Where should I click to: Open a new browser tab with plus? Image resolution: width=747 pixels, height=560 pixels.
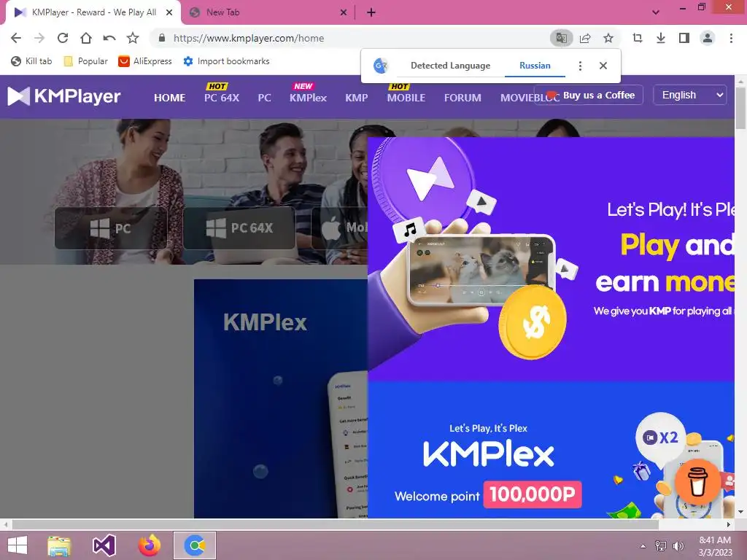click(371, 12)
